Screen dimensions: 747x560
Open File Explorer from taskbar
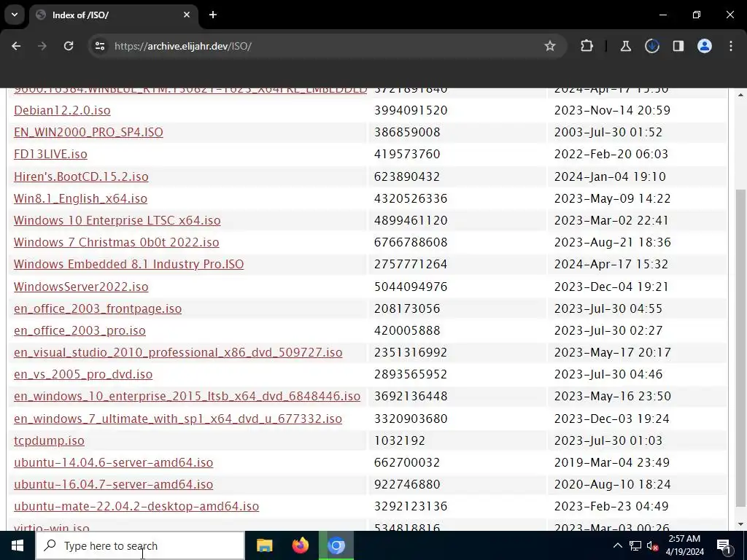click(x=264, y=545)
